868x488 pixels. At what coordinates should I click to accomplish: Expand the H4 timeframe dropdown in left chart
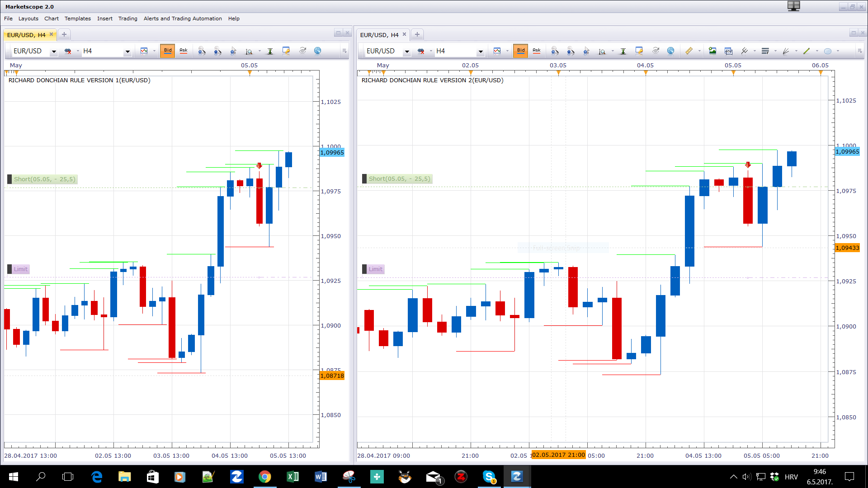pos(127,52)
